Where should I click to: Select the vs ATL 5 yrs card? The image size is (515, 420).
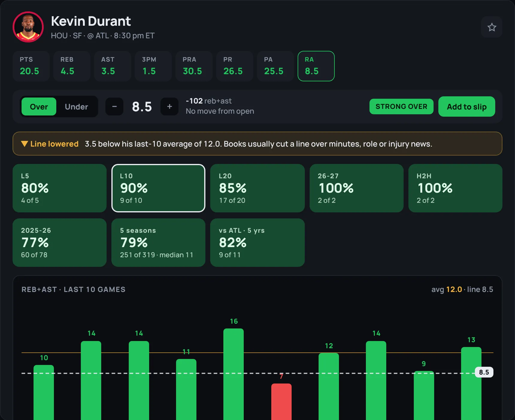click(x=257, y=243)
